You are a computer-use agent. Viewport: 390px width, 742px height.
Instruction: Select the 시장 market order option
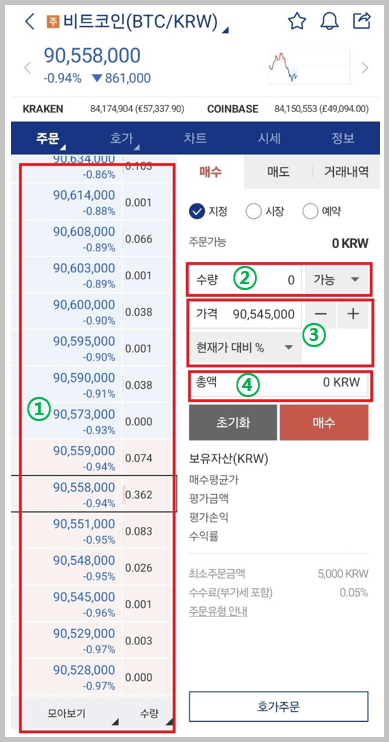coord(265,212)
